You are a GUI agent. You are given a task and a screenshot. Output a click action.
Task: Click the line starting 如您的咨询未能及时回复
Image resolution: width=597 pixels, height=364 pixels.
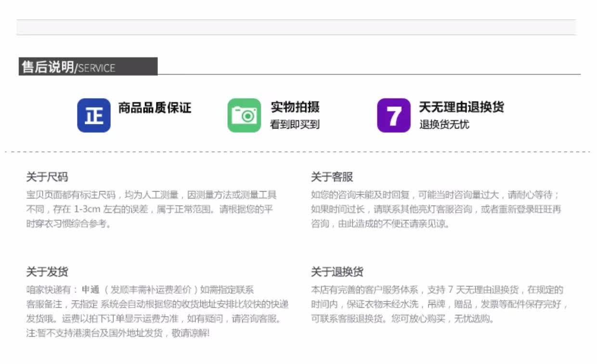coord(436,195)
